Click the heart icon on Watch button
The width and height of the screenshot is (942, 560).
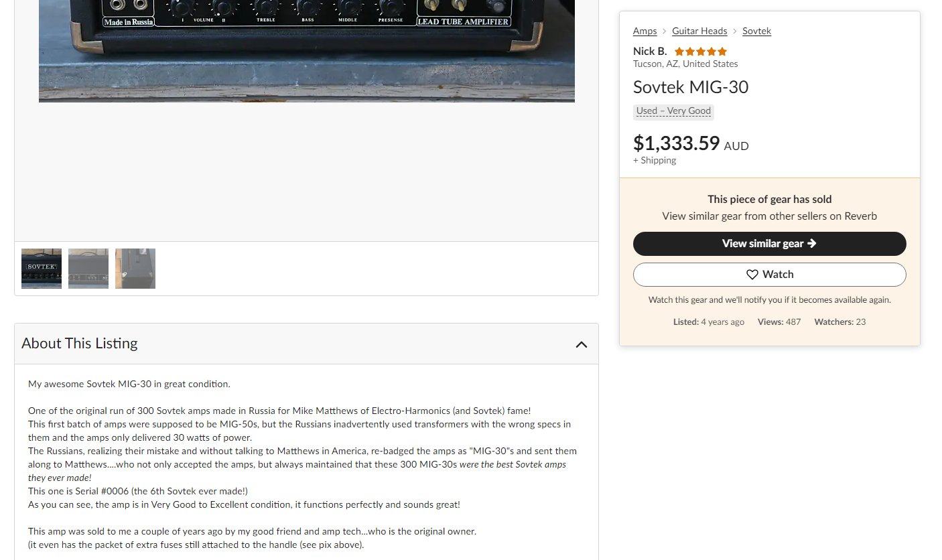click(x=752, y=275)
